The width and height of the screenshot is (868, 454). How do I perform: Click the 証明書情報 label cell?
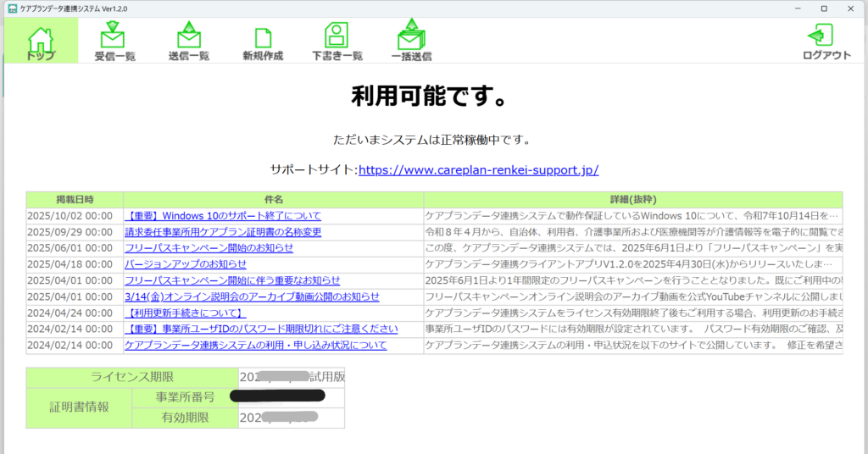point(79,407)
